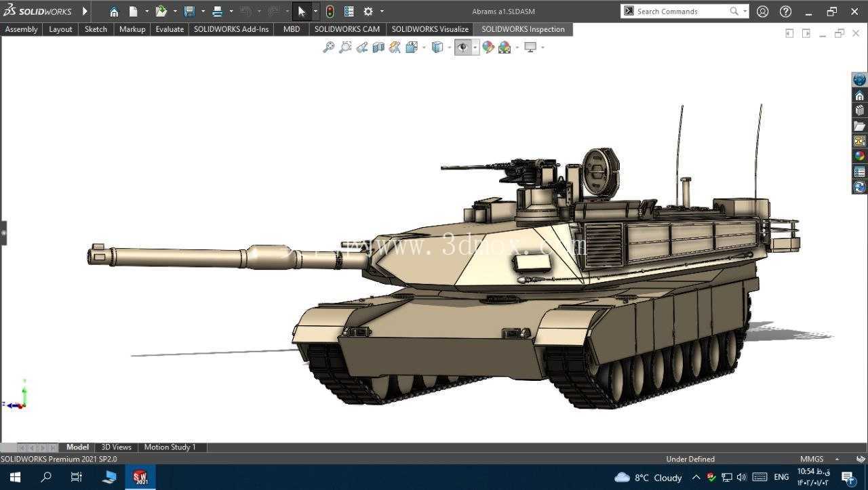Expand the SolidWorks menu arrow beside logo
The image size is (868, 490).
pos(85,12)
